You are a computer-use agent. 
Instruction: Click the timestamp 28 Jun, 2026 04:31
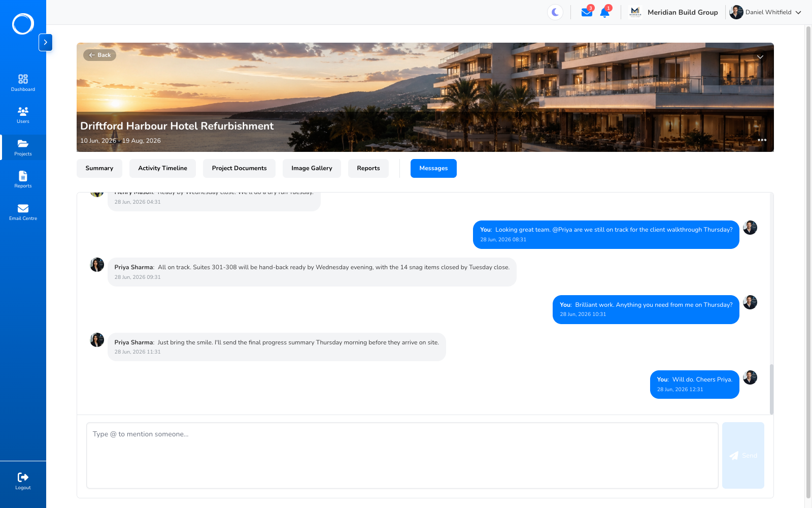[x=138, y=202]
